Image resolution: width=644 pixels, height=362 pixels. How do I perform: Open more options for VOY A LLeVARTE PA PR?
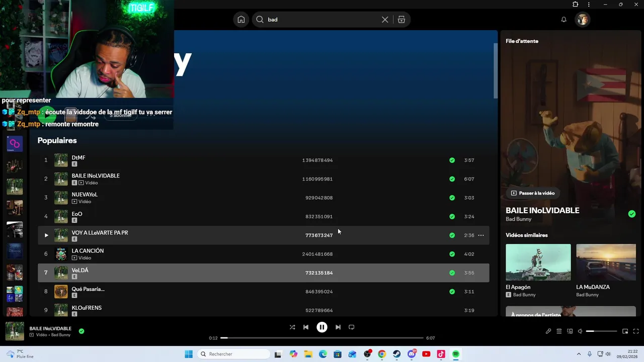pyautogui.click(x=481, y=235)
